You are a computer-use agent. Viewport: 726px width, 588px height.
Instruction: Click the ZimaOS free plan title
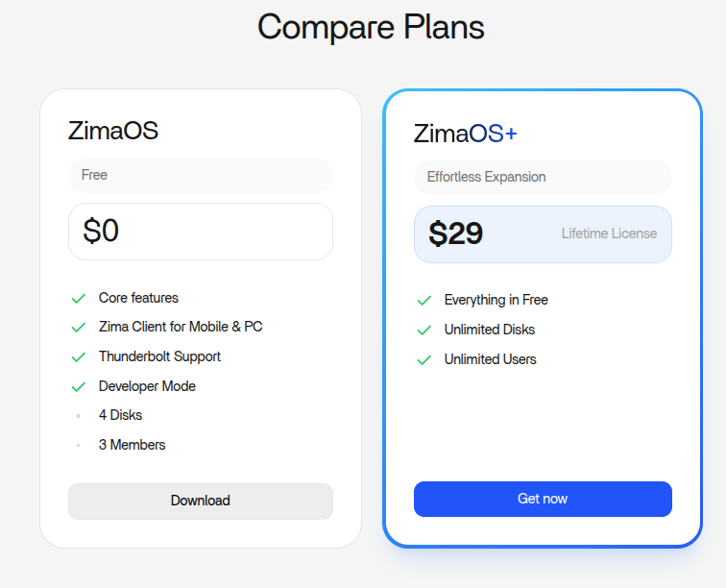click(x=113, y=132)
